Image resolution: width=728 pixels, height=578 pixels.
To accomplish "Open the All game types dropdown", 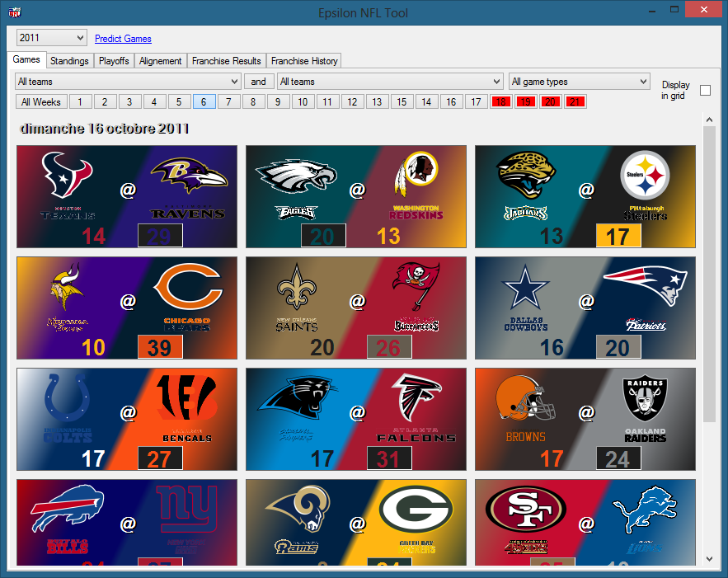I will [x=579, y=82].
